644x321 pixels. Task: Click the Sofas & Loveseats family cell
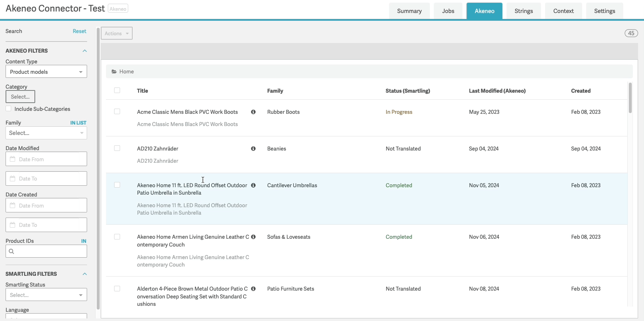289,237
